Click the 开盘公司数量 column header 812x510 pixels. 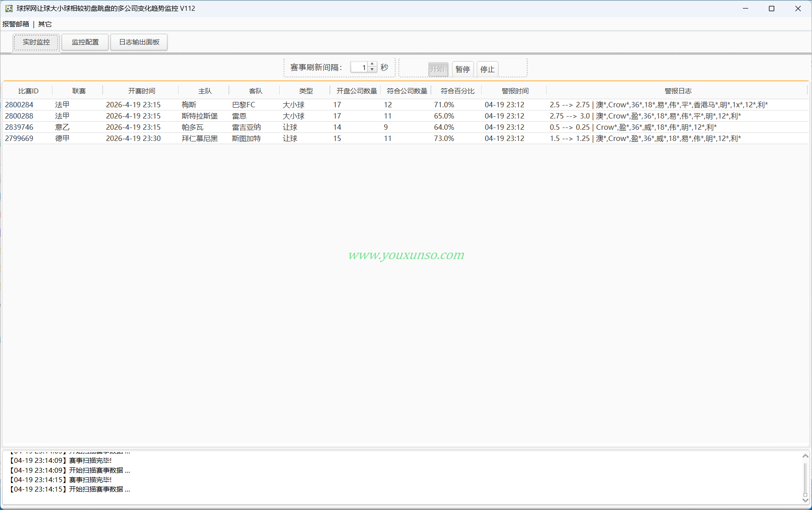(356, 91)
